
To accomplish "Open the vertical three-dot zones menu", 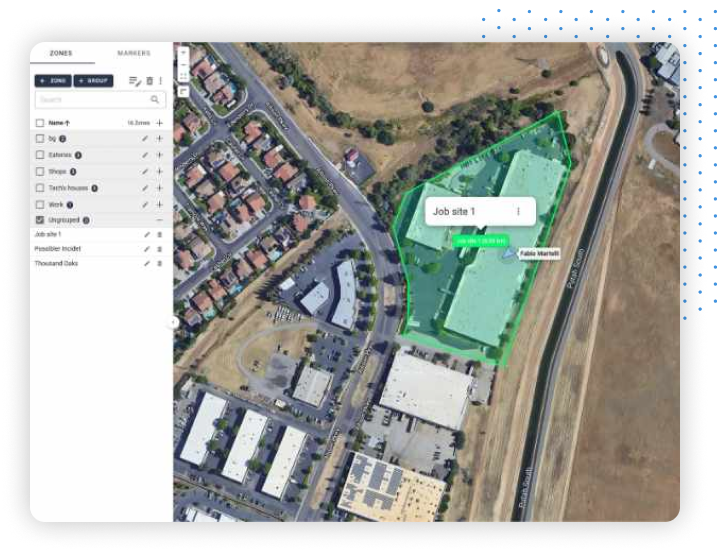I will point(161,81).
